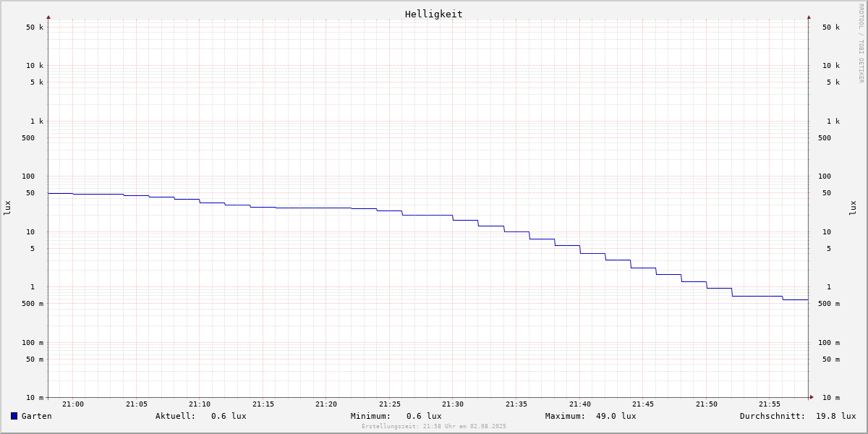The height and width of the screenshot is (434, 868).
Task: Click the 21:55 time axis label
Action: [x=770, y=404]
